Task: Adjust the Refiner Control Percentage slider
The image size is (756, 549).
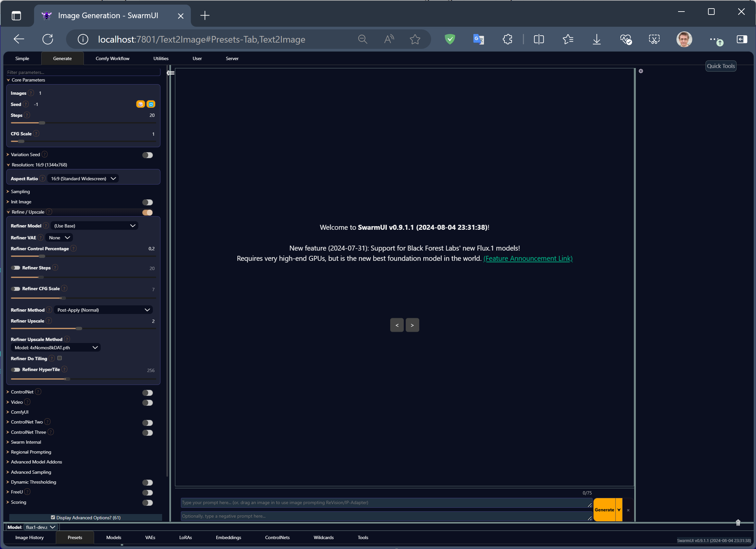Action: tap(83, 256)
